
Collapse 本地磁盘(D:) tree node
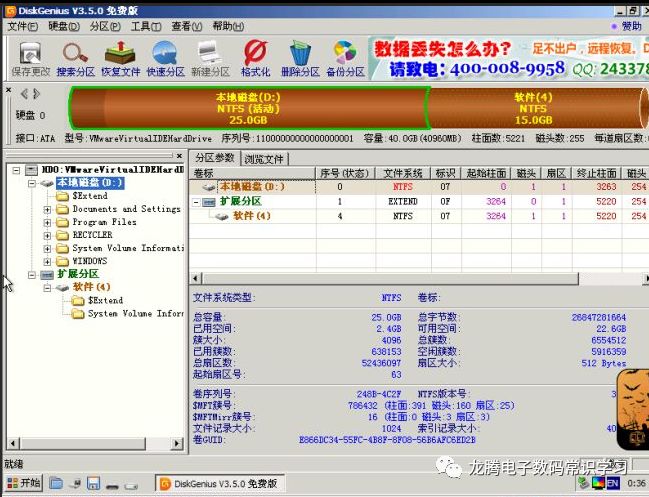(x=32, y=183)
